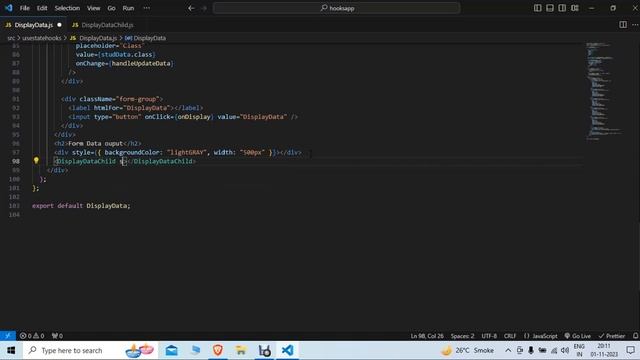Click the Ln 98, Col 26 position indicator
Screen dimensions: 640x360
427,336
